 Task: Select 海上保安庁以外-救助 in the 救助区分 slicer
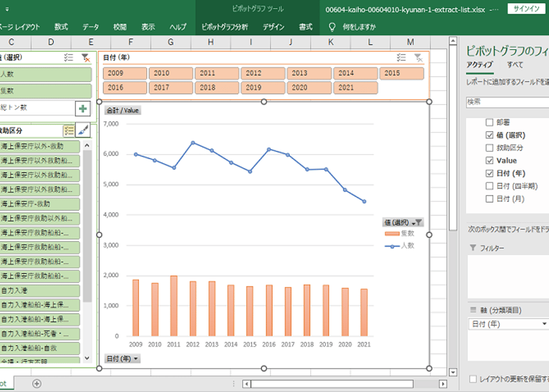click(40, 146)
